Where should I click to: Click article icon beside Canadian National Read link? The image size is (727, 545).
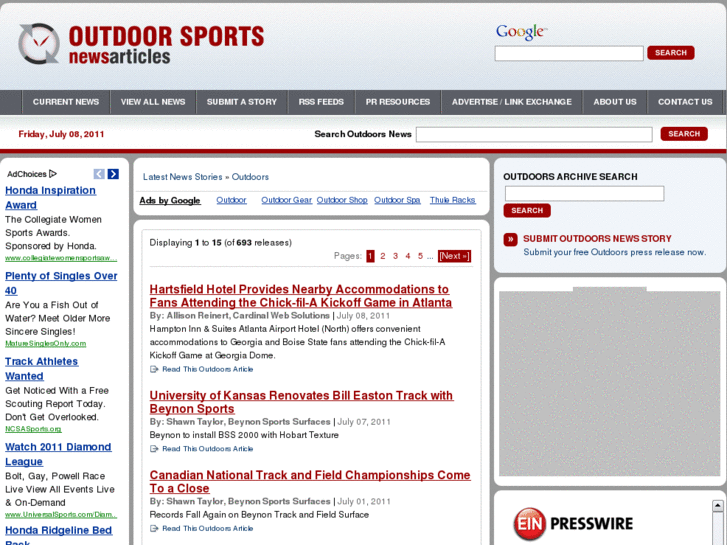point(154,528)
